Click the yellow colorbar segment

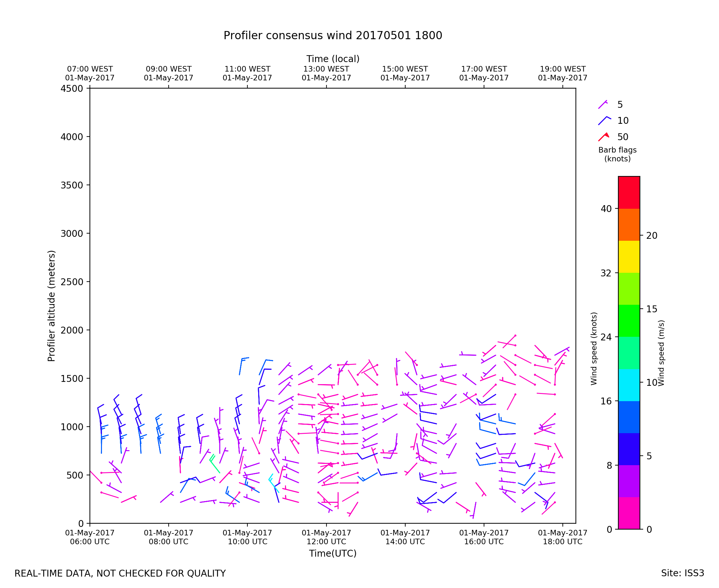coord(629,257)
